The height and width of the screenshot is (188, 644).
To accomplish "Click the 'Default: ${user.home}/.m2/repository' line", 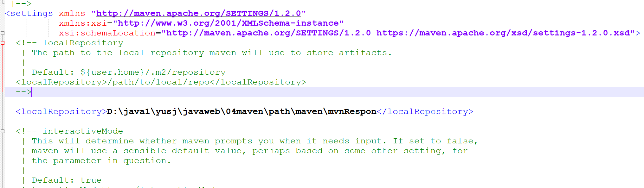I will click(x=129, y=72).
